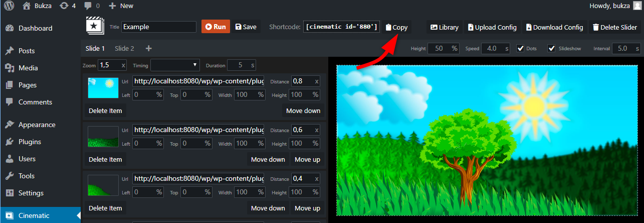644x223 pixels.
Task: Edit Url field of the 0,4 distance item
Action: click(x=198, y=178)
